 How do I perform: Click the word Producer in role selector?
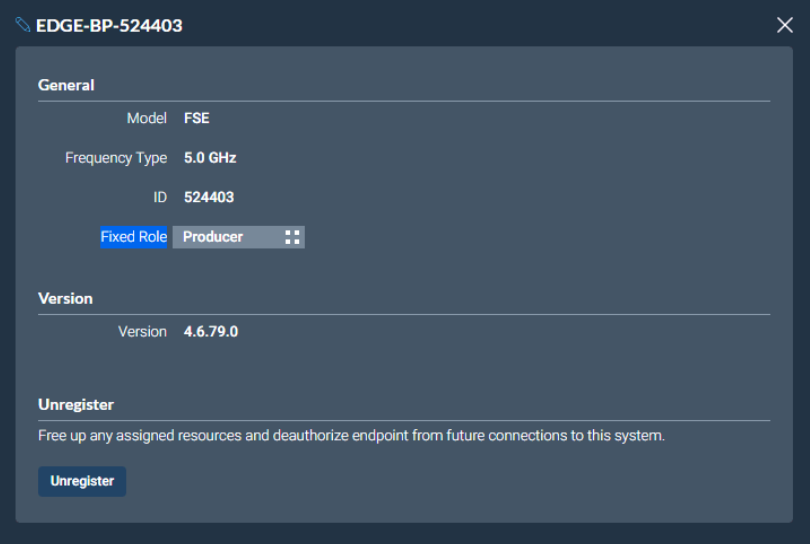click(x=213, y=237)
